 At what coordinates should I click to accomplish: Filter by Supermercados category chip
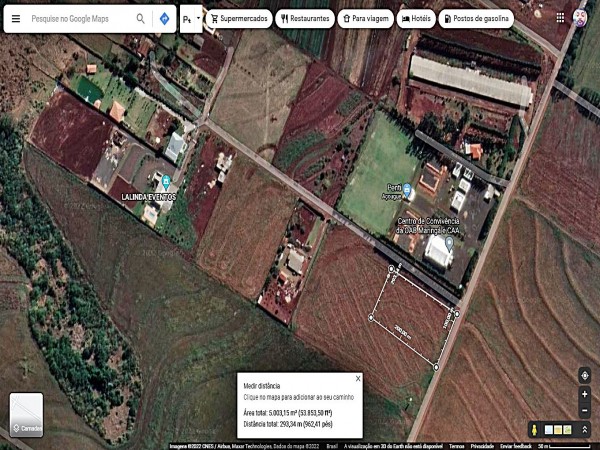click(x=238, y=19)
